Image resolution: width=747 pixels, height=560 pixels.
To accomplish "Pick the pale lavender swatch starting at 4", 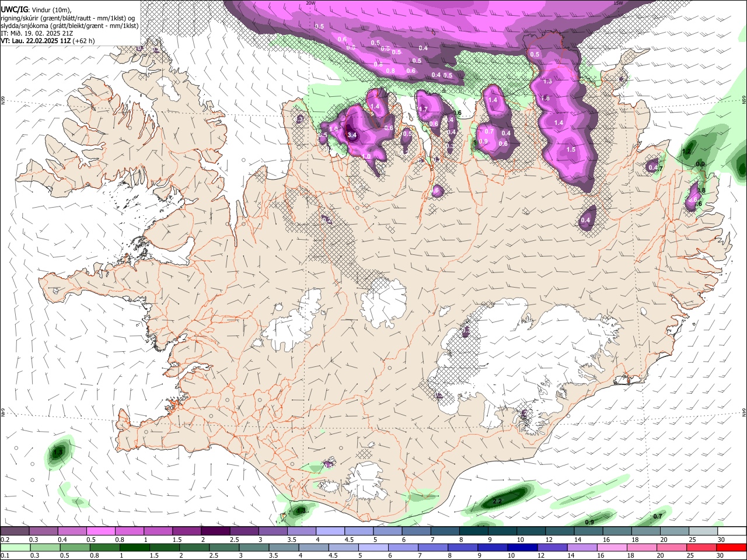I will 330,531.
